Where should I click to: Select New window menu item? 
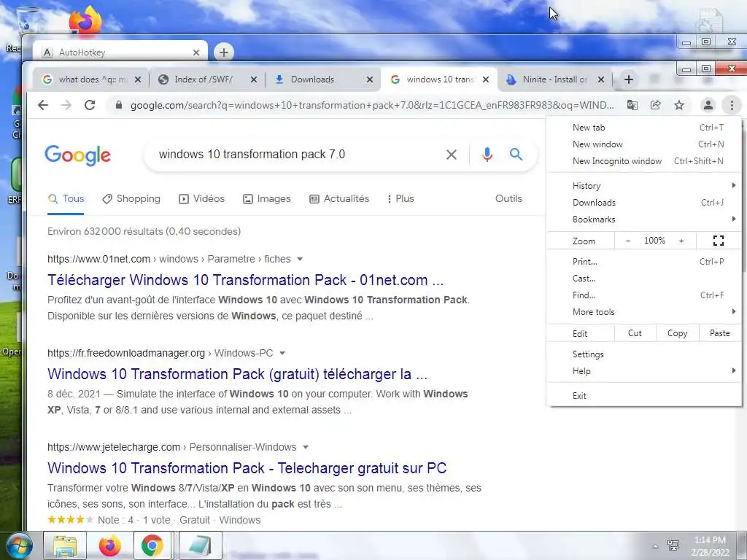click(x=643, y=144)
